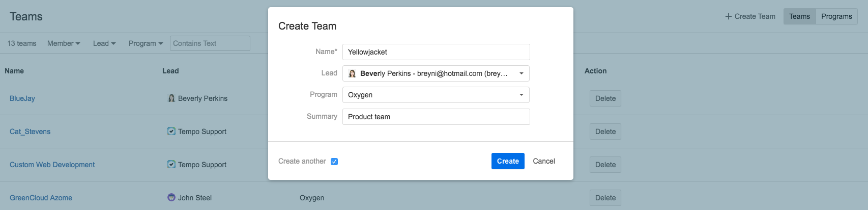Image resolution: width=868 pixels, height=210 pixels.
Task: Open the Program filter dropdown
Action: click(x=146, y=43)
